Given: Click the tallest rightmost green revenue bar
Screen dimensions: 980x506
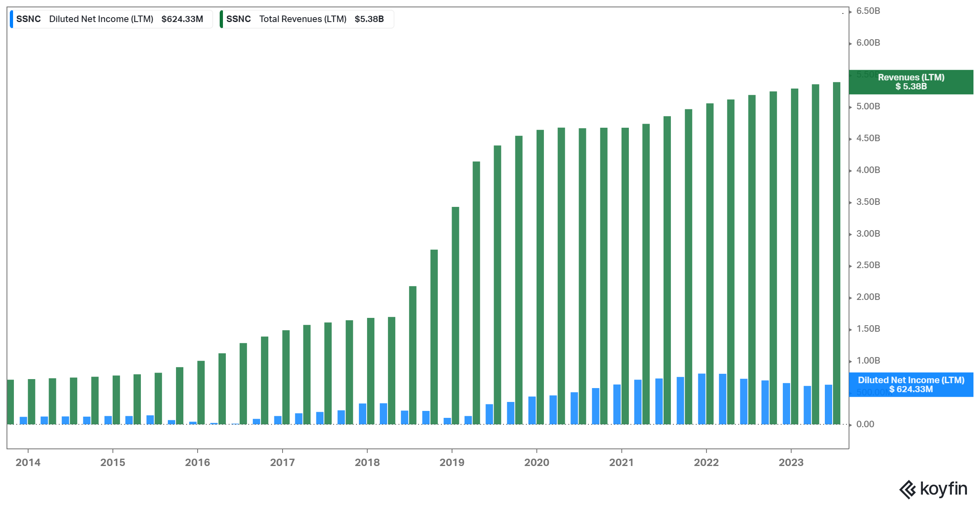Looking at the screenshot, I should coord(837,253).
